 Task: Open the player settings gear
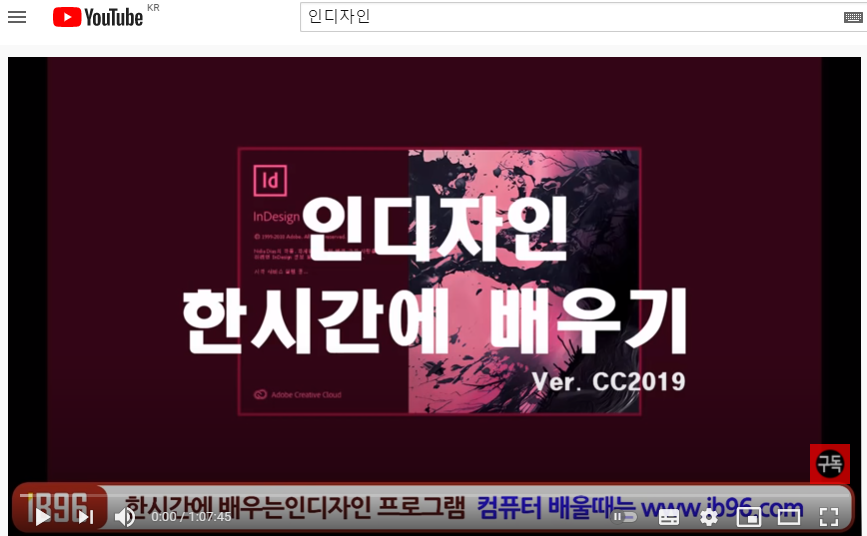[x=709, y=517]
